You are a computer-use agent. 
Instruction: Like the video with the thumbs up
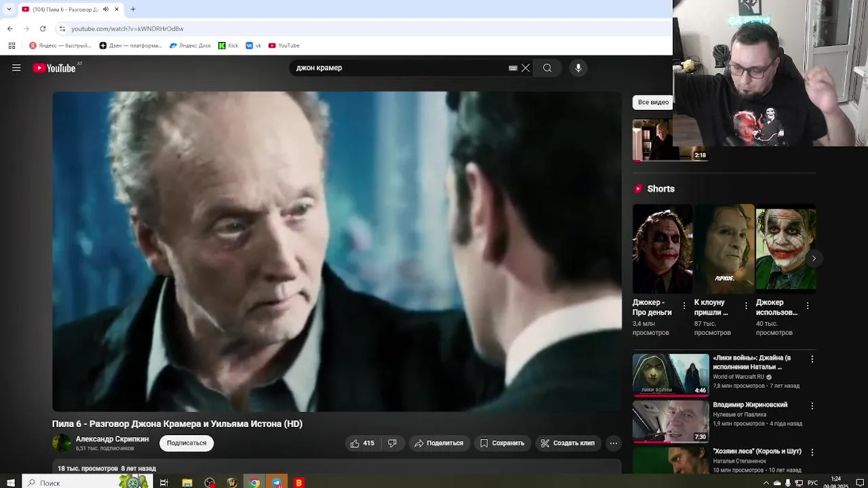pos(362,443)
